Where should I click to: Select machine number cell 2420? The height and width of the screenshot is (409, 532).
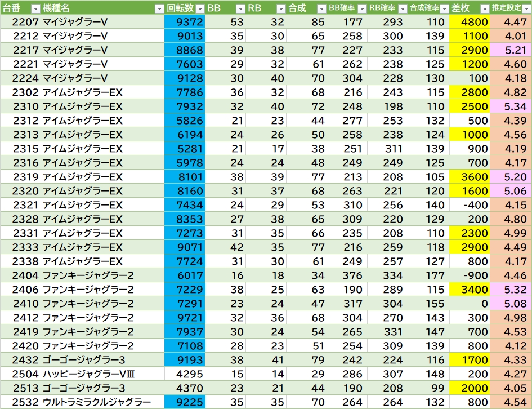[x=21, y=346]
